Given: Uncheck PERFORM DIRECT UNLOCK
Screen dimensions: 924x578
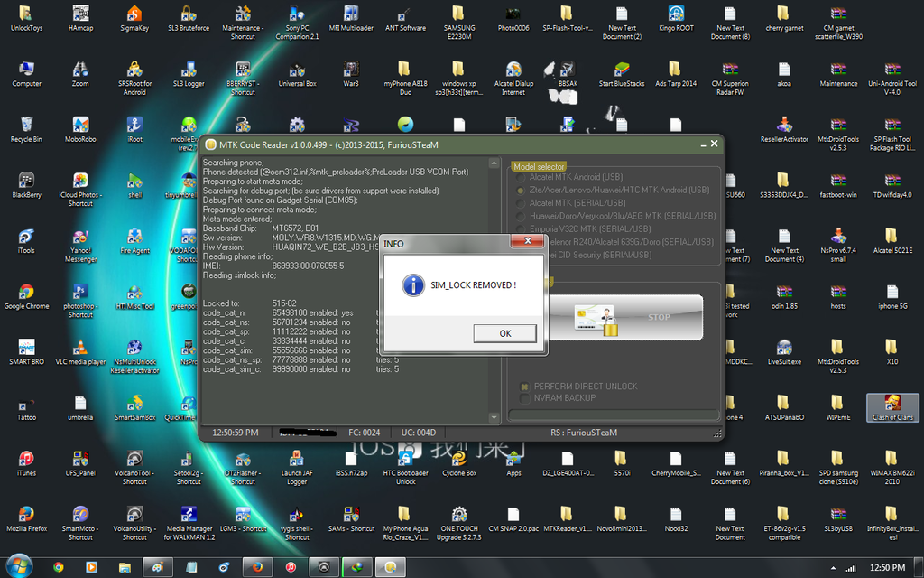Looking at the screenshot, I should (523, 386).
